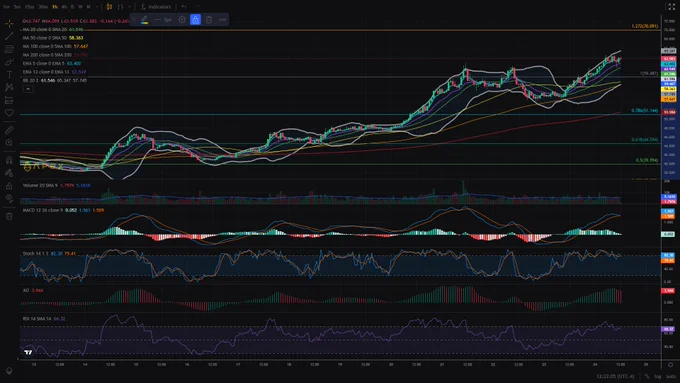The height and width of the screenshot is (383, 680).
Task: Open line color picker in floating toolbar
Action: point(144,20)
